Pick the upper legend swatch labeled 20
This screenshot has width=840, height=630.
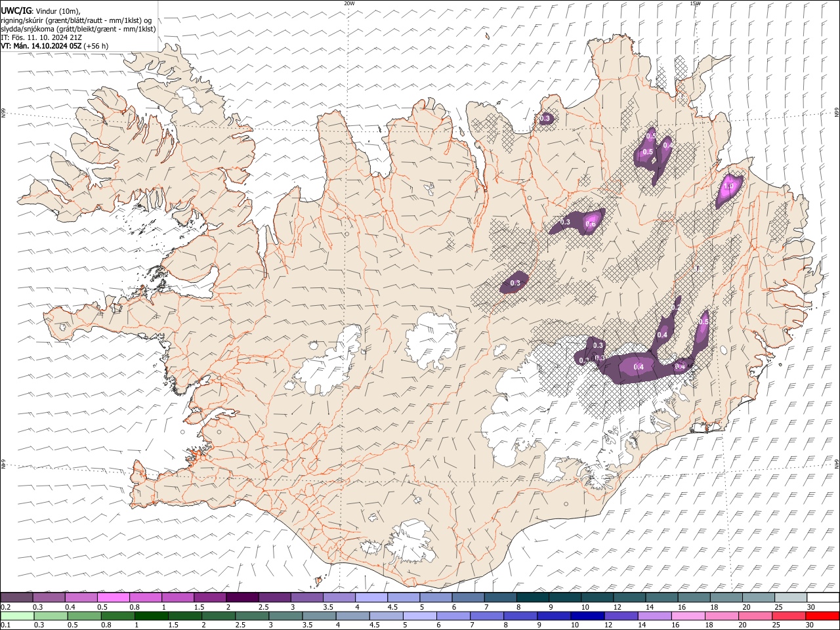click(757, 597)
